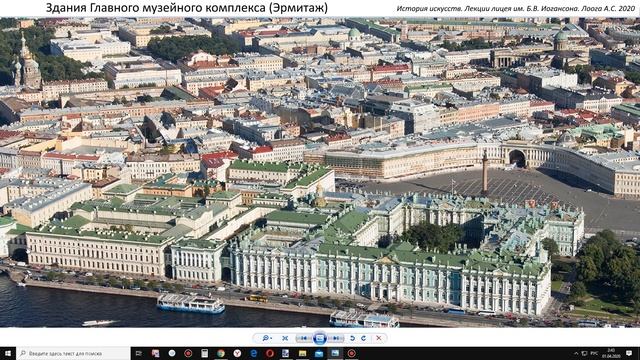Click the taskbar search field
Image resolution: width=640 pixels, height=360 pixels.
tap(73, 353)
